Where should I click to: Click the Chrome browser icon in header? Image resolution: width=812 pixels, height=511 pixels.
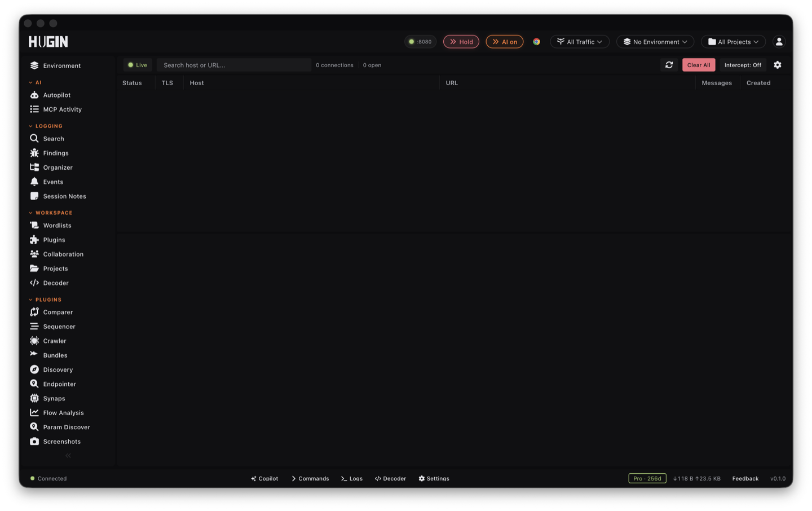click(537, 42)
